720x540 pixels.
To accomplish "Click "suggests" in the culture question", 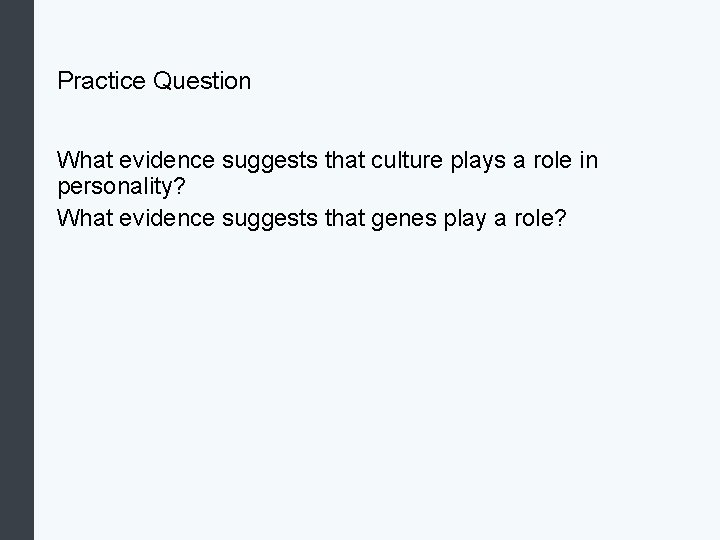I will (x=256, y=161).
